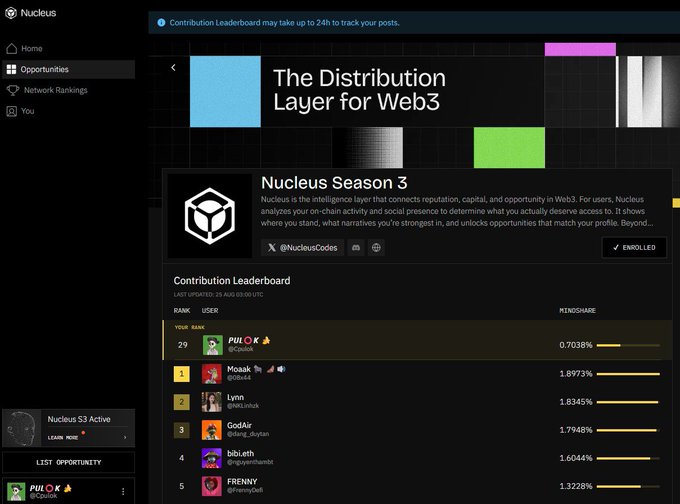The image size is (680, 504).
Task: Select the Opportunities menu item
Action: click(69, 69)
